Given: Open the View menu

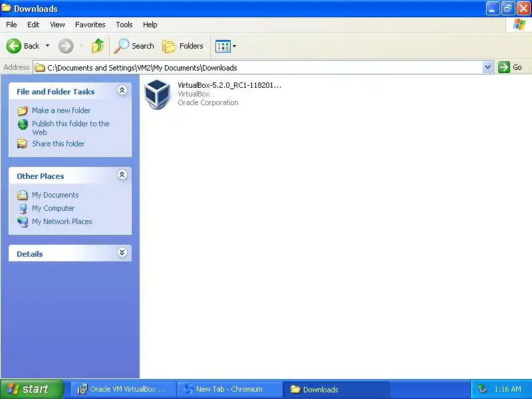Looking at the screenshot, I should pyautogui.click(x=57, y=25).
